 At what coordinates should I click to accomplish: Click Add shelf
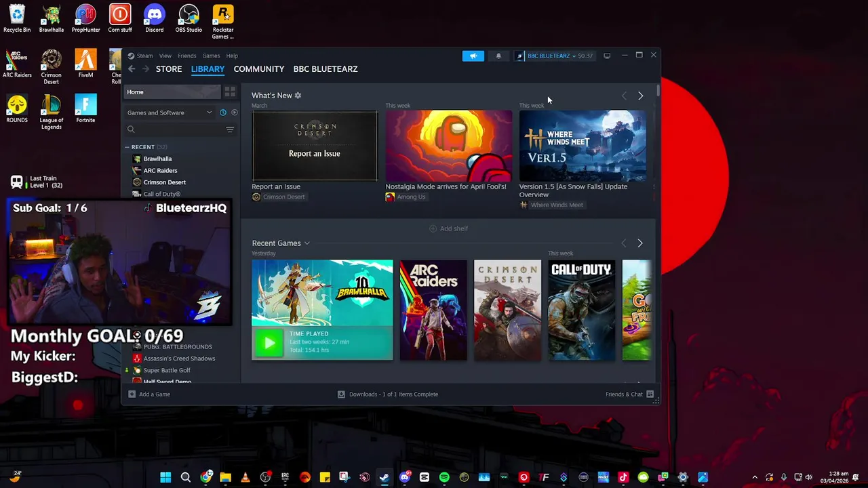pyautogui.click(x=449, y=229)
